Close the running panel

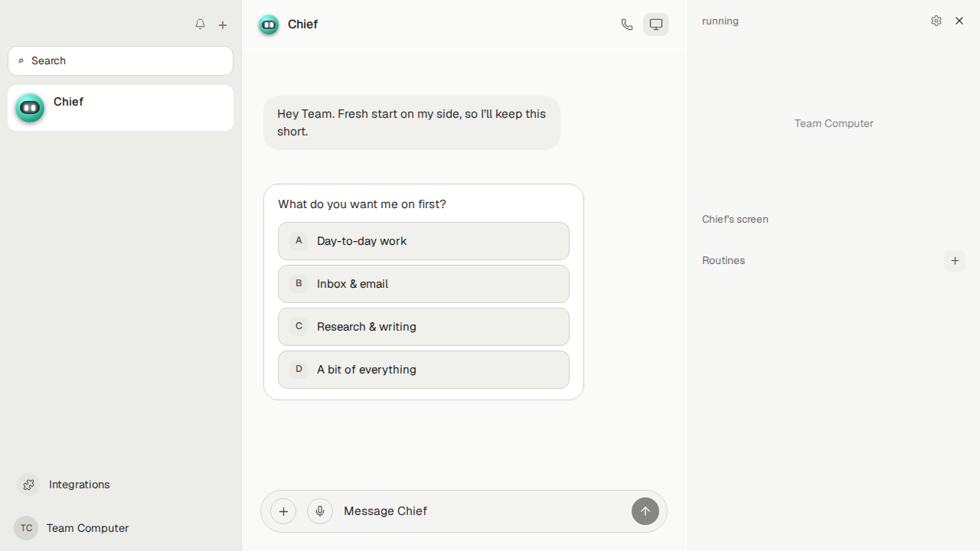(x=959, y=21)
